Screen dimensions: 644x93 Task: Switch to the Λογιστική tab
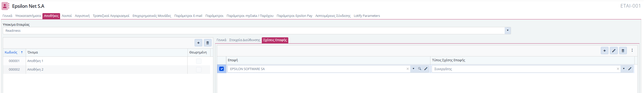click(x=82, y=16)
